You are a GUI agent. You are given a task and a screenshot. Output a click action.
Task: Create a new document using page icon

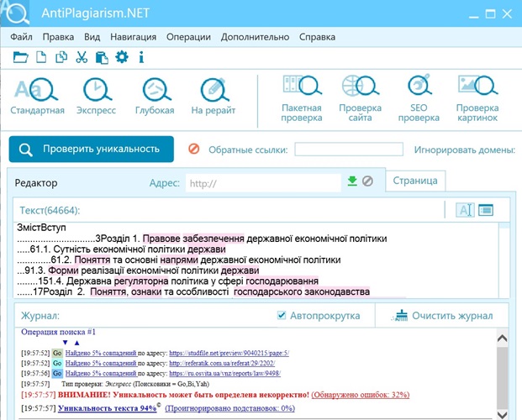click(41, 57)
